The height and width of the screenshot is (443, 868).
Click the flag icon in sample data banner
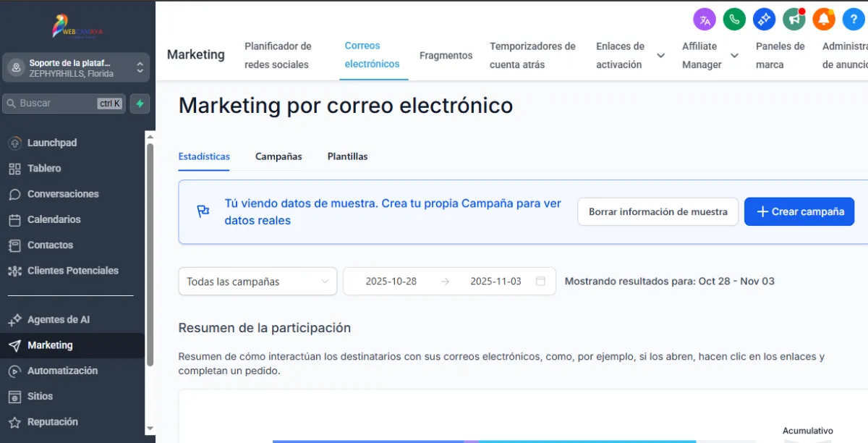pos(203,211)
